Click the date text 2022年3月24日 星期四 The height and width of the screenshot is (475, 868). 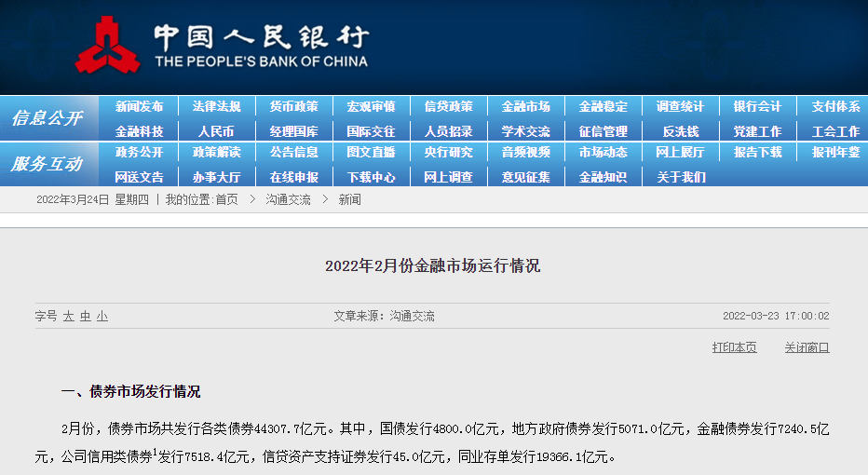[x=92, y=200]
